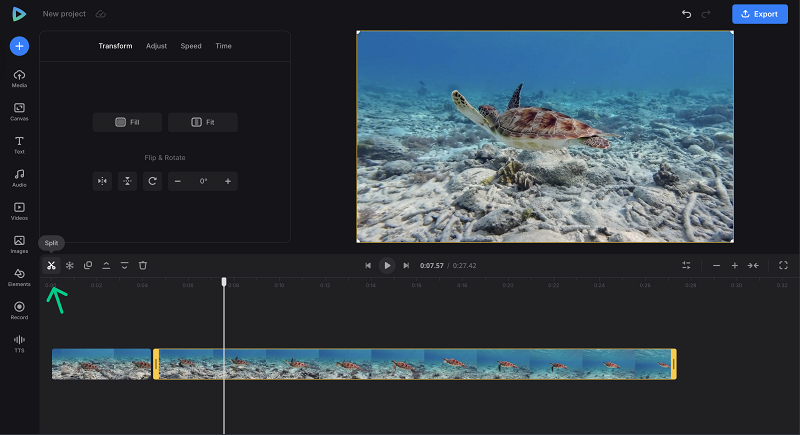Decrease rotation angle with minus
The image size is (800, 435).
click(178, 181)
